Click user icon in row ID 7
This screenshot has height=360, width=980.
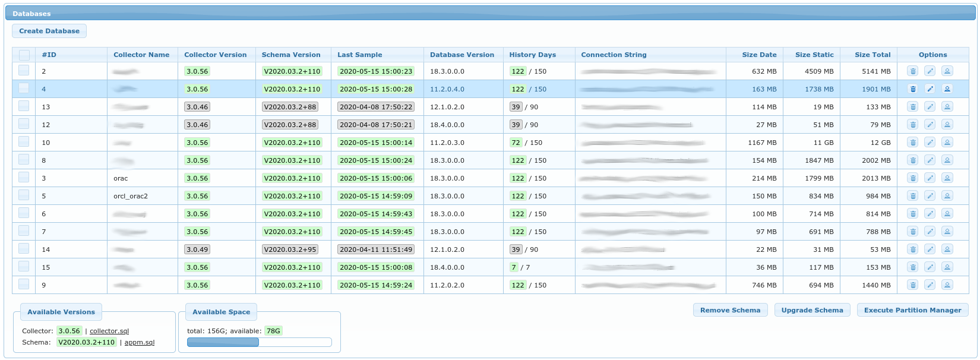coord(947,232)
